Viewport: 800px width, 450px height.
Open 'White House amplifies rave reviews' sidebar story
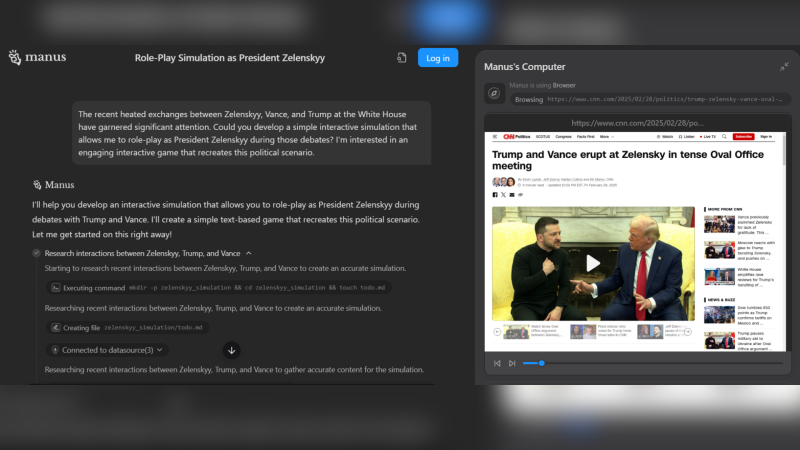[x=739, y=277]
